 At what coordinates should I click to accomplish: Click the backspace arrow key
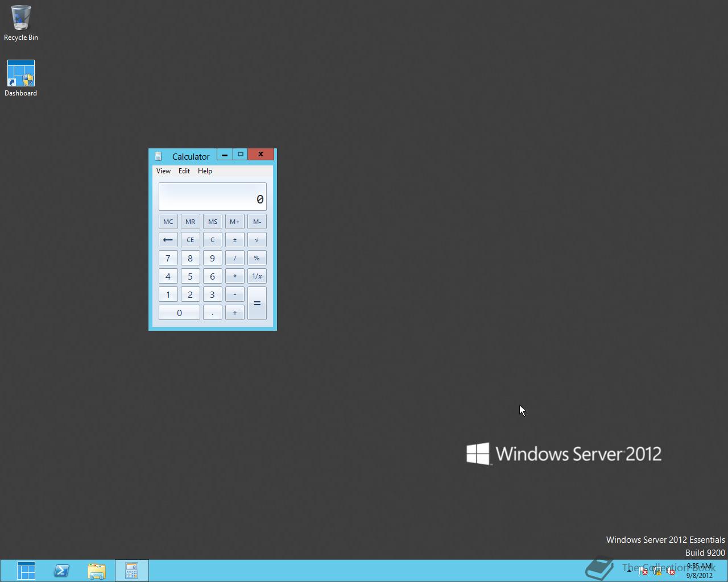pyautogui.click(x=168, y=240)
